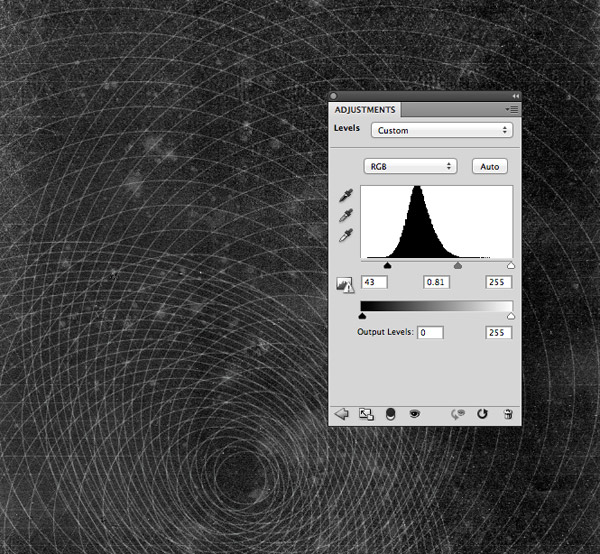Select the black point eyedropper

point(345,196)
